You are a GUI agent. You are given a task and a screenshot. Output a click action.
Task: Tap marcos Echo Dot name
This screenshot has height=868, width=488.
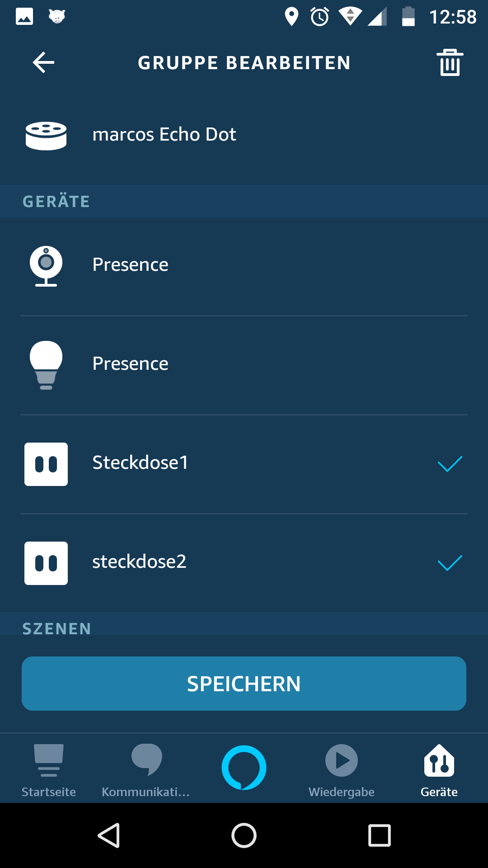point(164,135)
